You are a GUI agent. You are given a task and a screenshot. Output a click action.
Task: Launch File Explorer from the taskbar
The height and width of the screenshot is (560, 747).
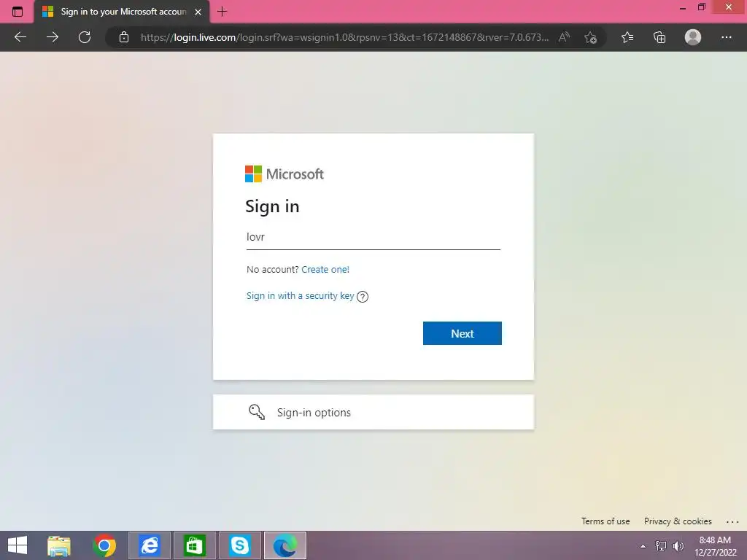click(59, 545)
